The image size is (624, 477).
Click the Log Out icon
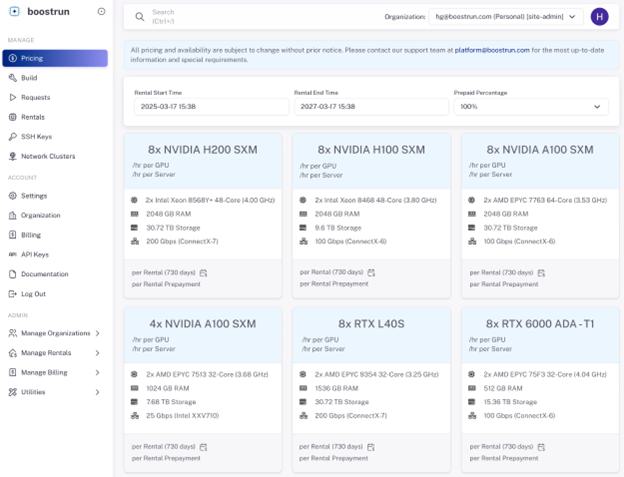(13, 294)
